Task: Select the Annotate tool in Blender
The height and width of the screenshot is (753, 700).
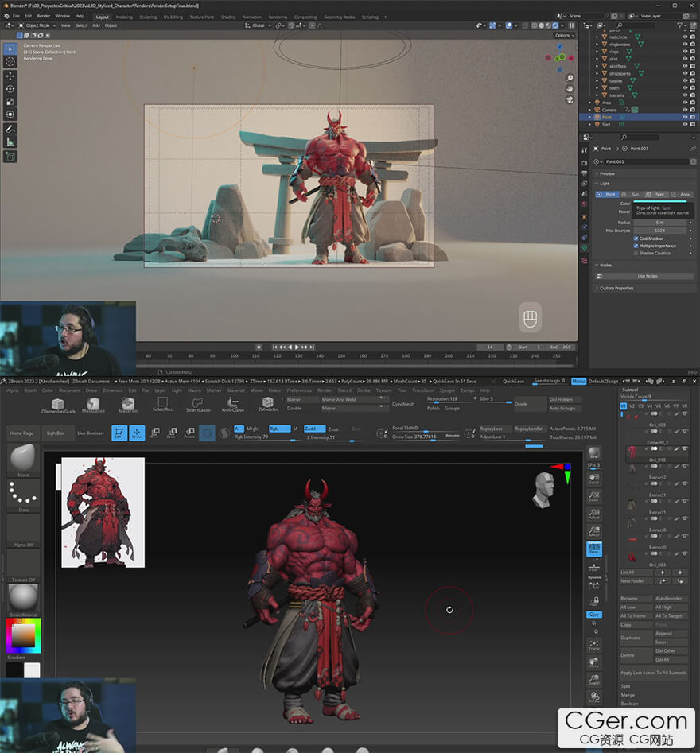Action: tap(10, 129)
